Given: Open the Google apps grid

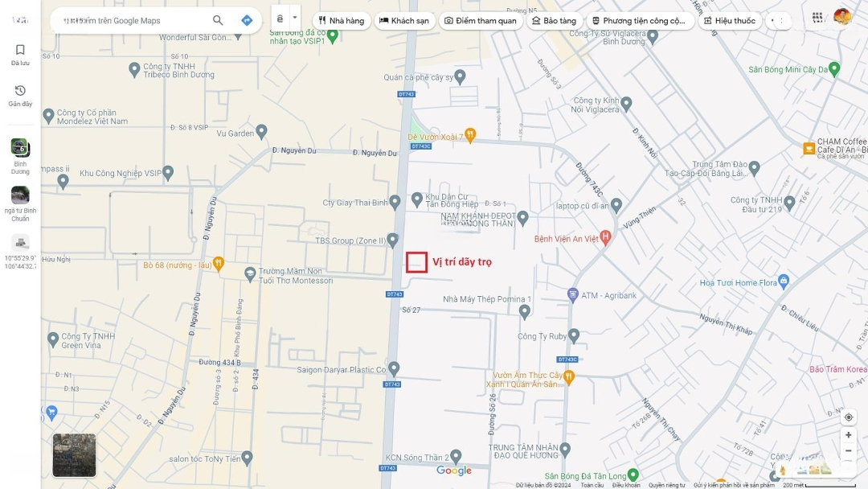Looking at the screenshot, I should coord(817,18).
